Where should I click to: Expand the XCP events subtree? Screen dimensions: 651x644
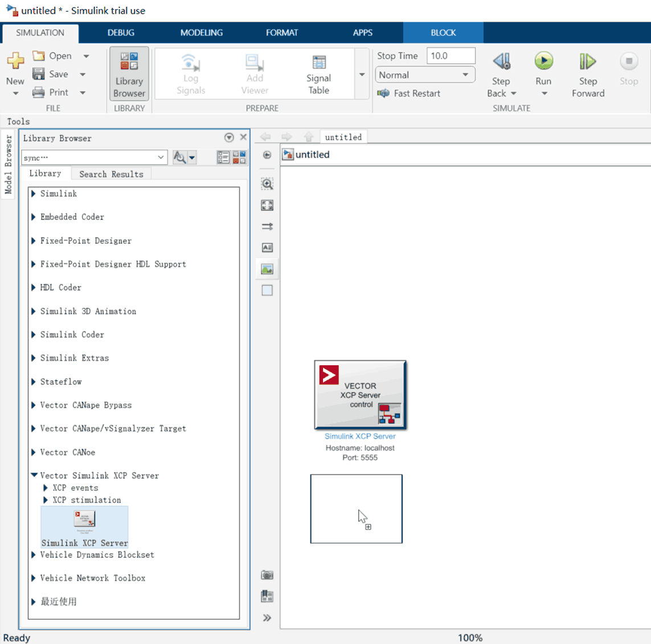46,488
